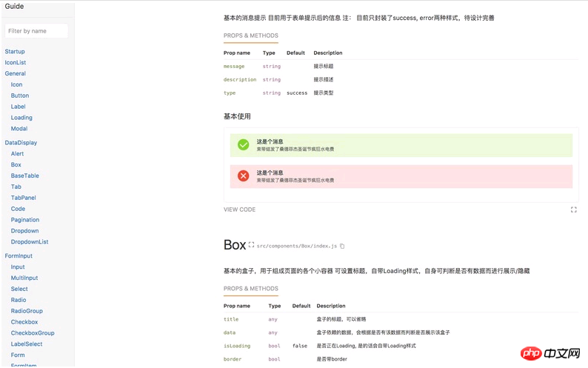Open the DropdownList component page
588x368 pixels.
click(x=30, y=242)
